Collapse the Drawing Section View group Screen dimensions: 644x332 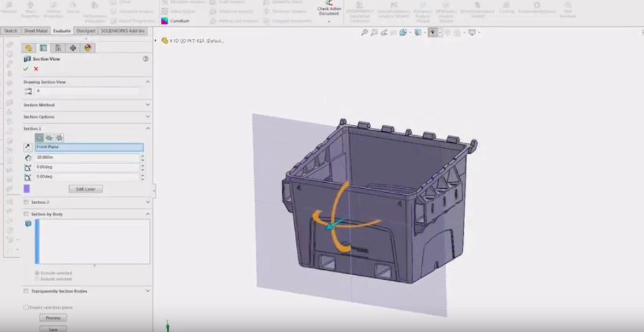[147, 82]
